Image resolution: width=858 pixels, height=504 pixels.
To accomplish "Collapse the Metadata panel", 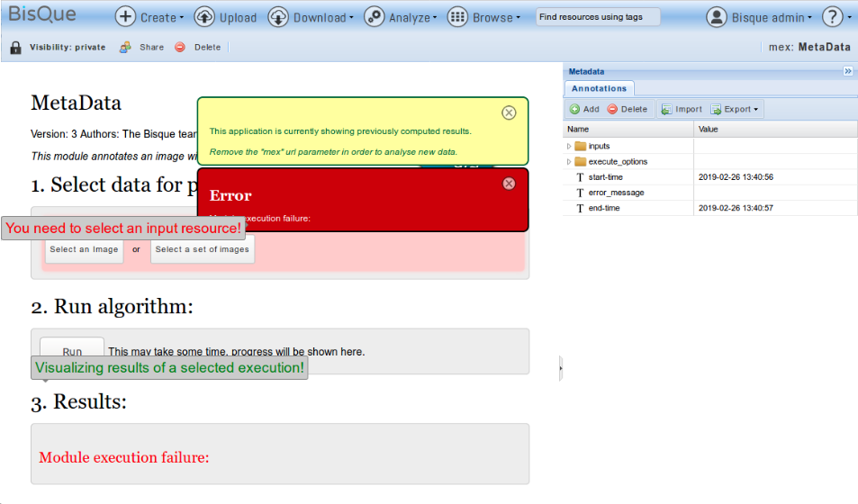I will coord(847,71).
